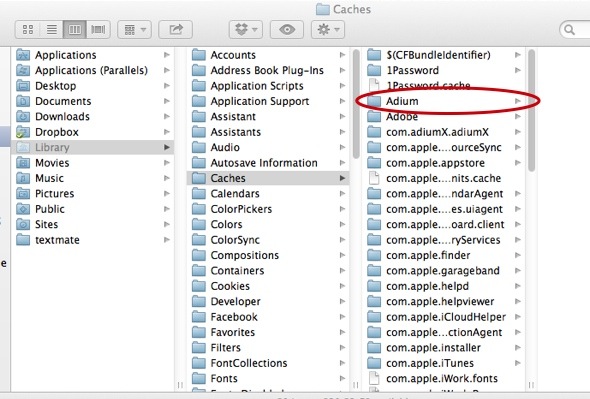The height and width of the screenshot is (399, 590).
Task: Select the Applications folder icon
Action: click(23, 55)
